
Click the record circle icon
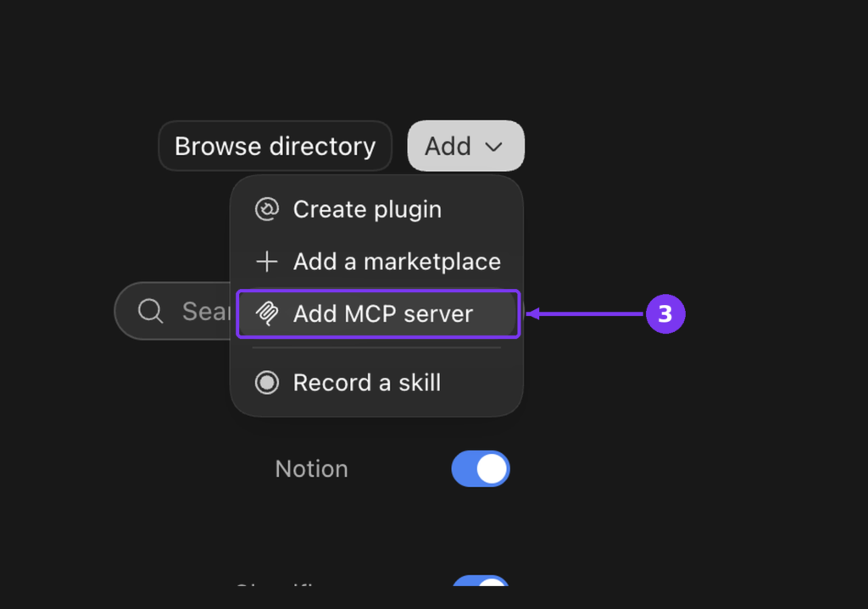click(267, 383)
